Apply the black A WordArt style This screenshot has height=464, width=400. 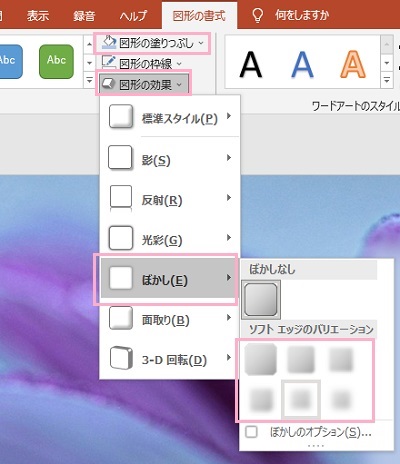[x=251, y=65]
